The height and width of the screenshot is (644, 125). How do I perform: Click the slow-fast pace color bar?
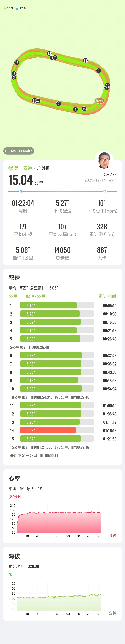(x=62, y=192)
